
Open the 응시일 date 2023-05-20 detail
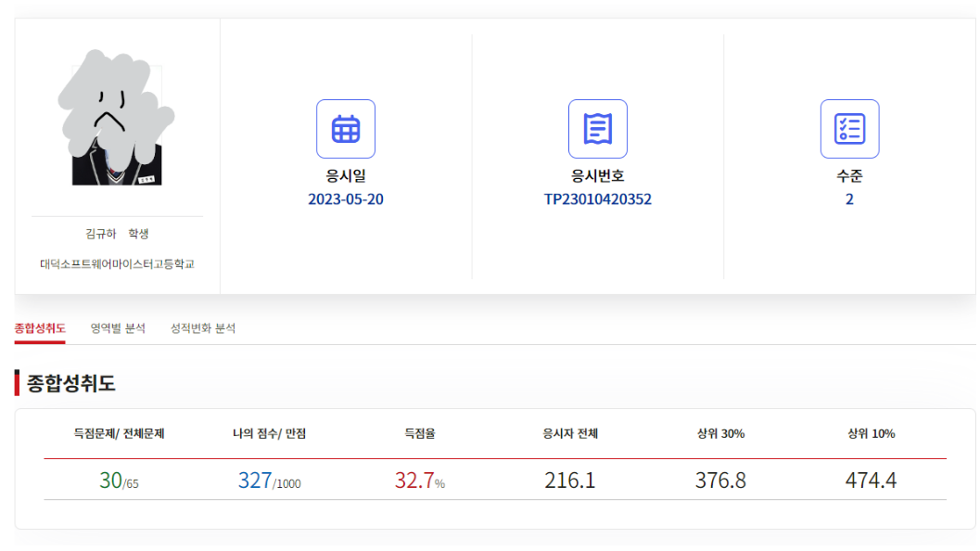pos(346,199)
